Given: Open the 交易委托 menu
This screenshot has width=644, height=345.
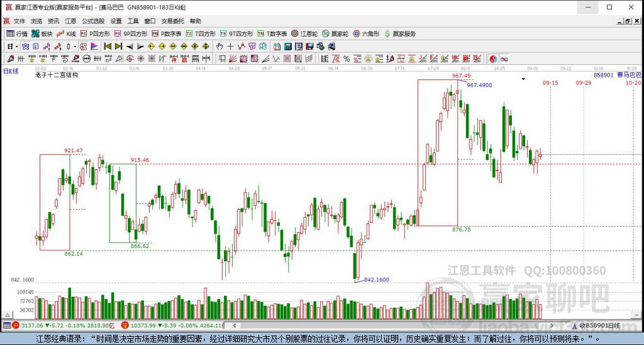Looking at the screenshot, I should point(172,21).
